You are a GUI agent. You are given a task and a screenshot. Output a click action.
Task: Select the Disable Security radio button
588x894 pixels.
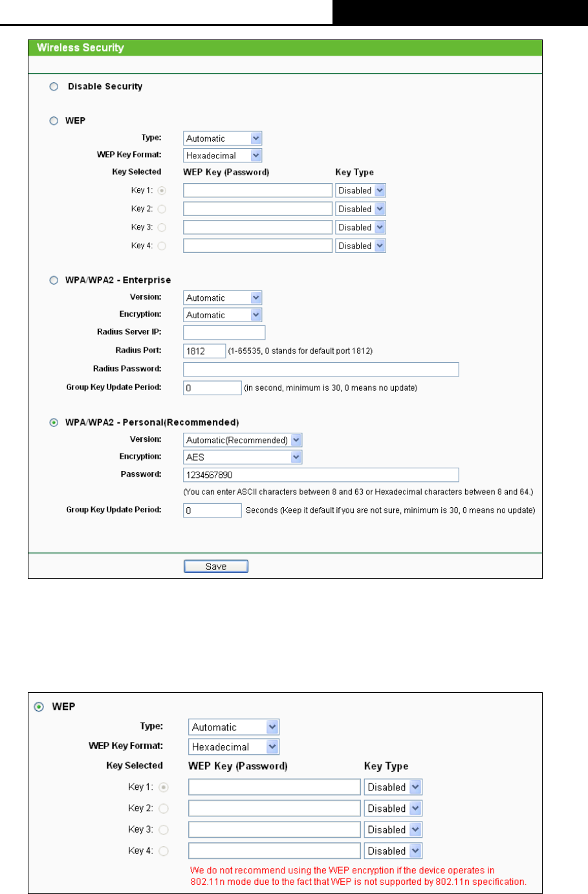[x=54, y=86]
